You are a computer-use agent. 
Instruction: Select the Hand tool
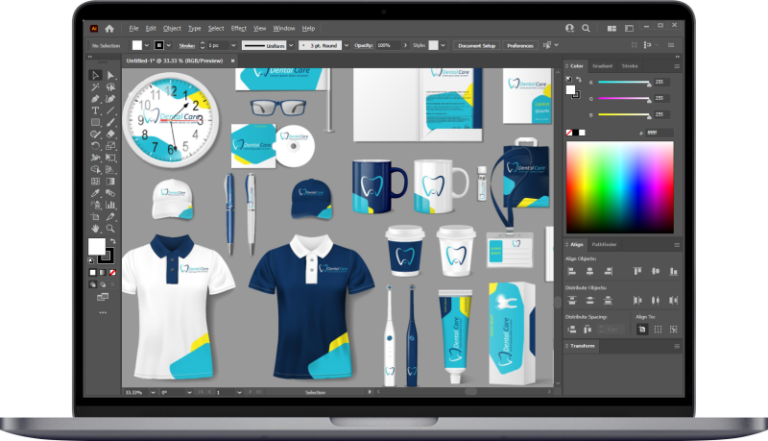click(96, 228)
